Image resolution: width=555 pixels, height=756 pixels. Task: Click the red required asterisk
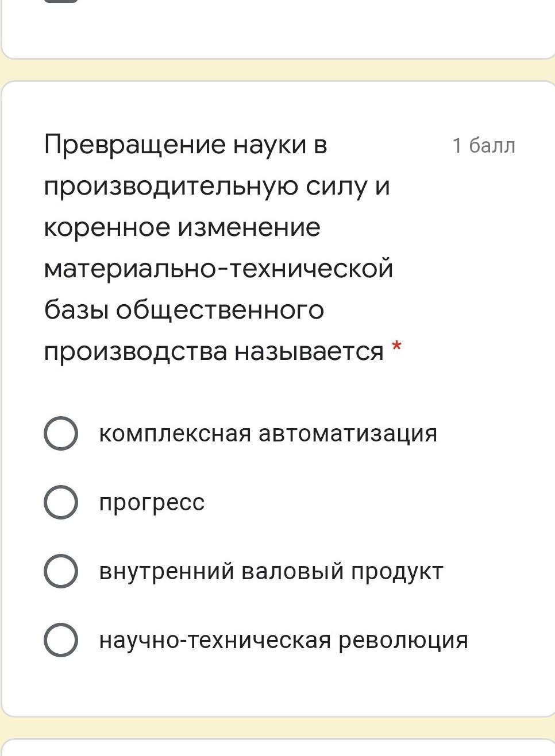point(396,347)
